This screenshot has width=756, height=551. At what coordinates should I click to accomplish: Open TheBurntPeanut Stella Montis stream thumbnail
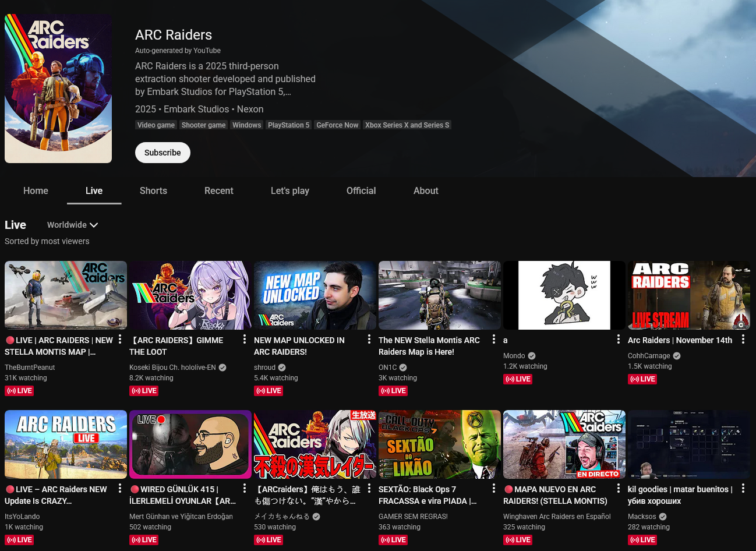pyautogui.click(x=66, y=295)
